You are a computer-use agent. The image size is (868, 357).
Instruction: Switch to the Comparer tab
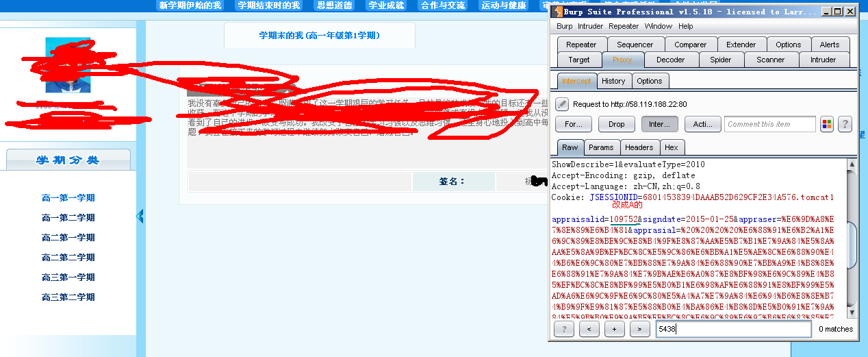tap(691, 45)
